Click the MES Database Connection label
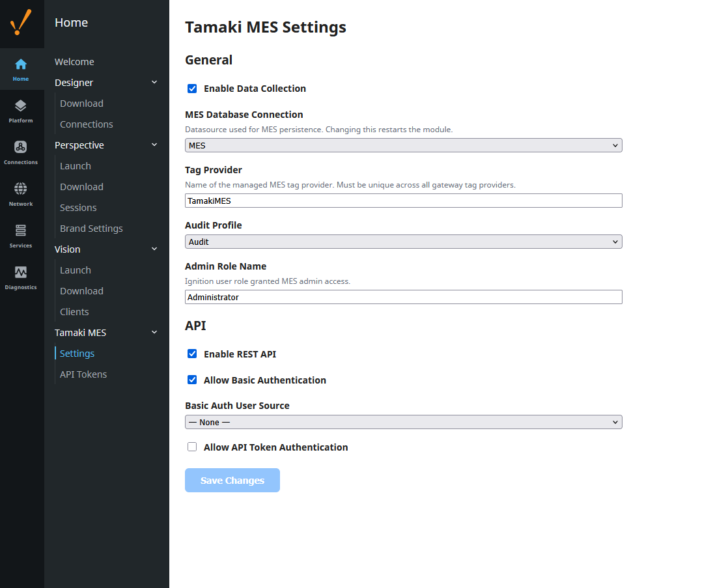This screenshot has width=728, height=588. 244,115
